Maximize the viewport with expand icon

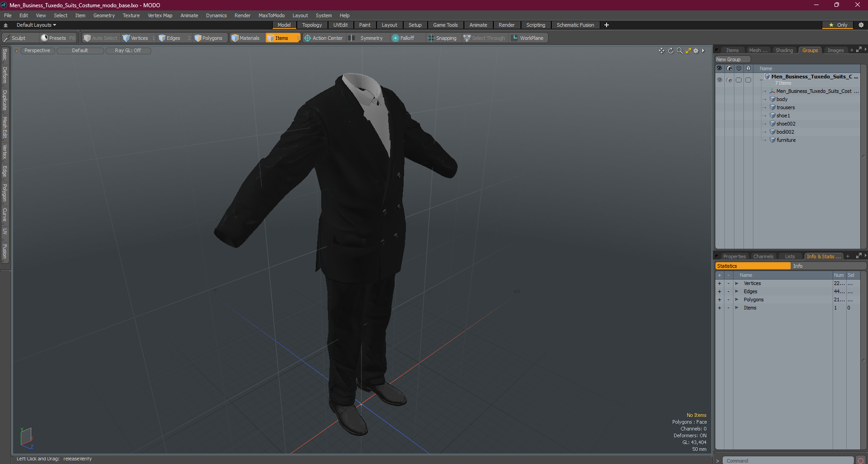pyautogui.click(x=688, y=51)
